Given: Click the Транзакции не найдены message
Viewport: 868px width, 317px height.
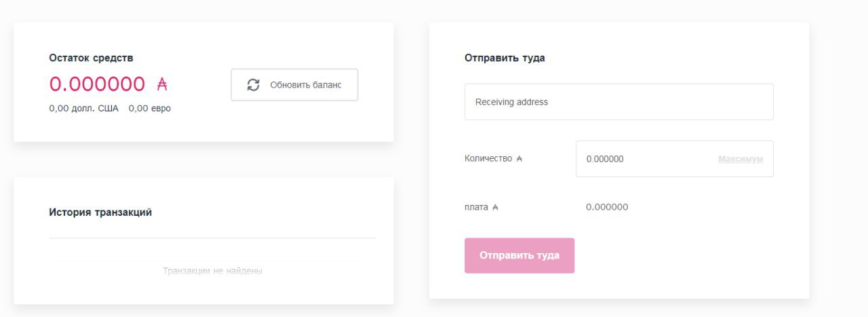Looking at the screenshot, I should pyautogui.click(x=212, y=271).
